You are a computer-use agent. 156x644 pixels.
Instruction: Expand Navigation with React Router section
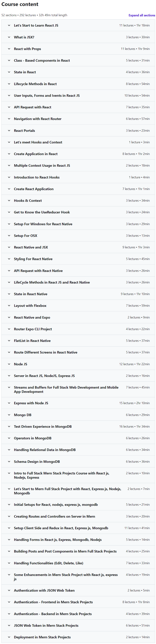click(78, 119)
